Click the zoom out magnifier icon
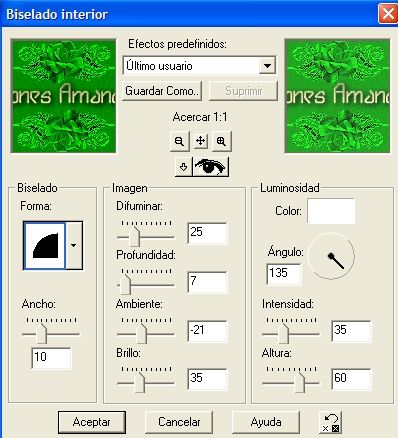Image resolution: width=398 pixels, height=438 pixels. click(179, 141)
